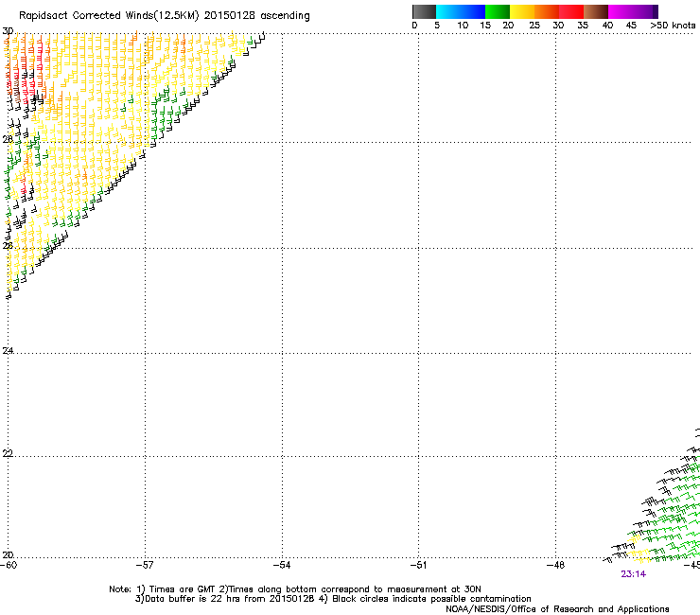Click the longitude axis label '-51'
The width and height of the screenshot is (700, 615).
[x=418, y=566]
